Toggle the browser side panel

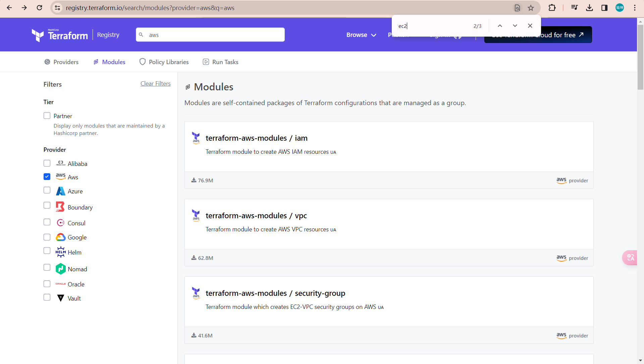pyautogui.click(x=604, y=8)
